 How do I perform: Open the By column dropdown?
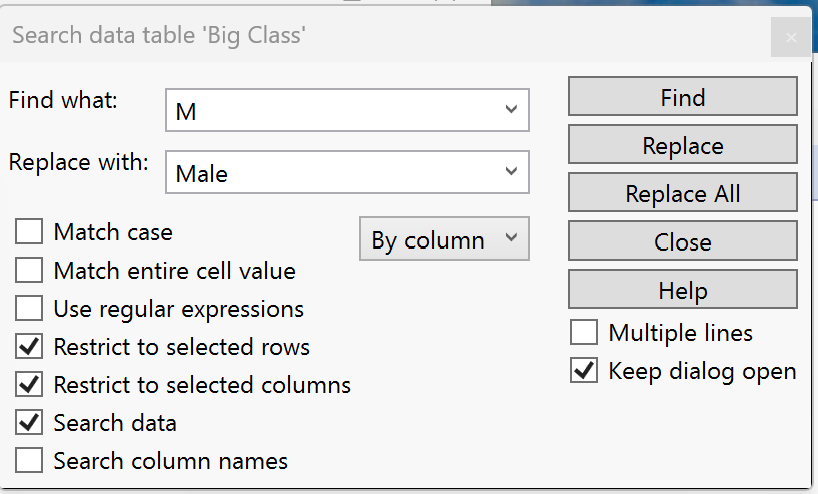click(443, 240)
